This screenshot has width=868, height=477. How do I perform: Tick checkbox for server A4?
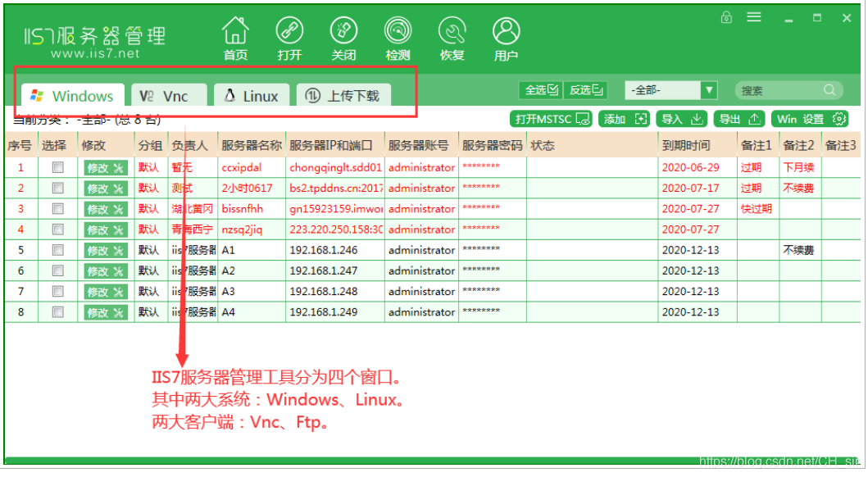coord(57,312)
